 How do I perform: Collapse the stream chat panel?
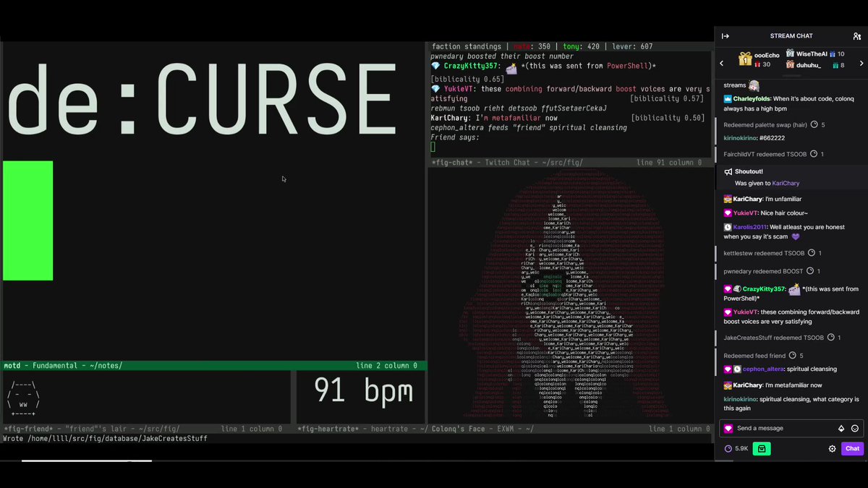(x=726, y=36)
